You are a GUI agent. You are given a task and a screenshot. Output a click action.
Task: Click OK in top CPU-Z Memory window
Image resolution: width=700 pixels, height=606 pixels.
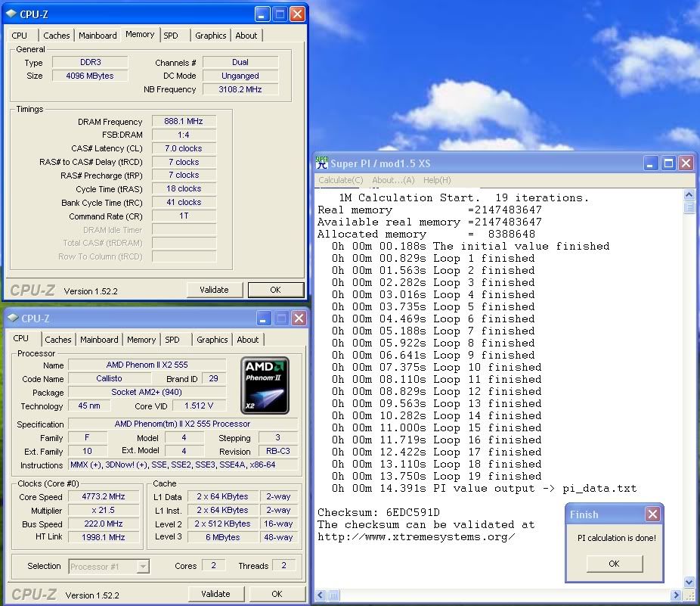click(275, 290)
